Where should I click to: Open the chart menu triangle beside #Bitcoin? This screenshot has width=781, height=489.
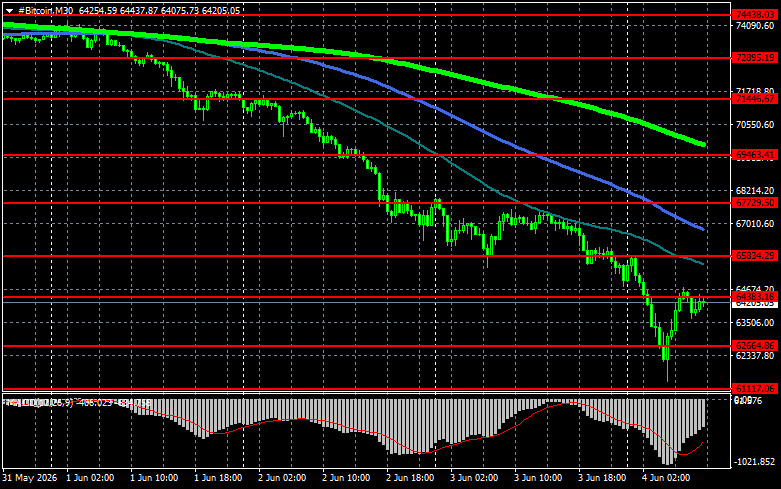coord(9,11)
